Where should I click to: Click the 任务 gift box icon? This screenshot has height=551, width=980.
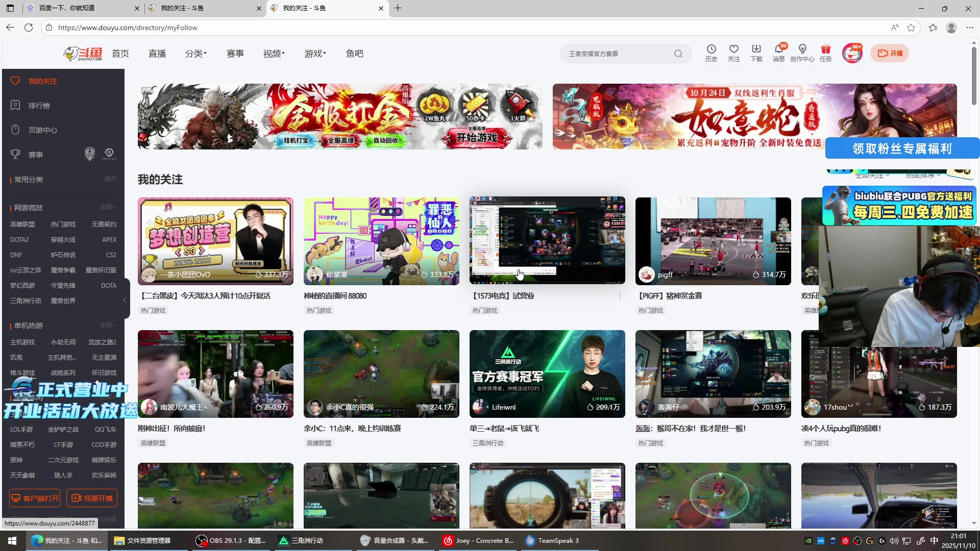click(825, 49)
